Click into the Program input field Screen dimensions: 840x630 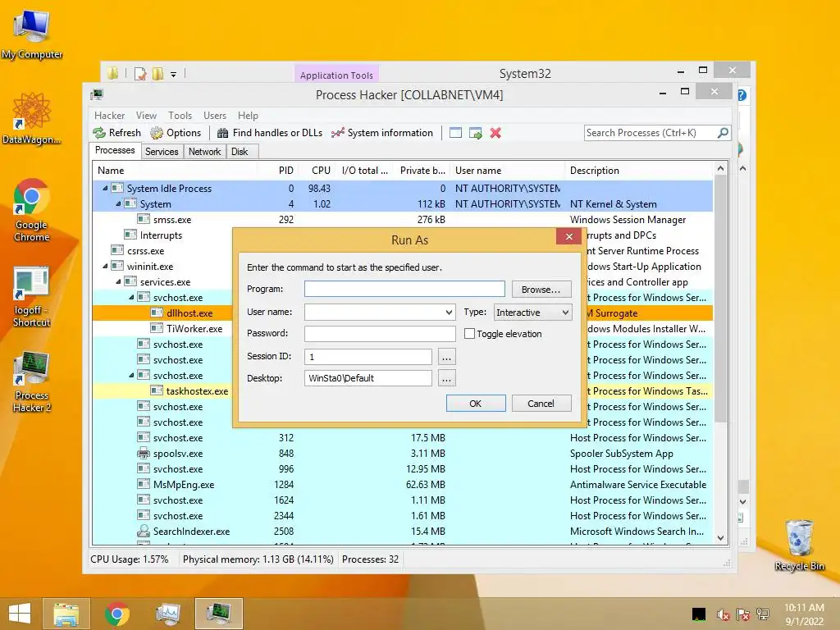(404, 289)
